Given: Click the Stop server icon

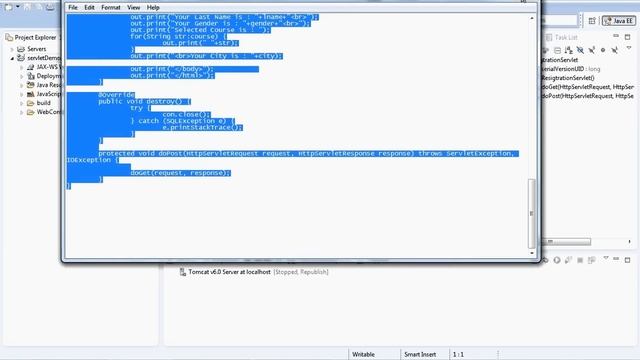Looking at the screenshot, I should pyautogui.click(x=580, y=260).
